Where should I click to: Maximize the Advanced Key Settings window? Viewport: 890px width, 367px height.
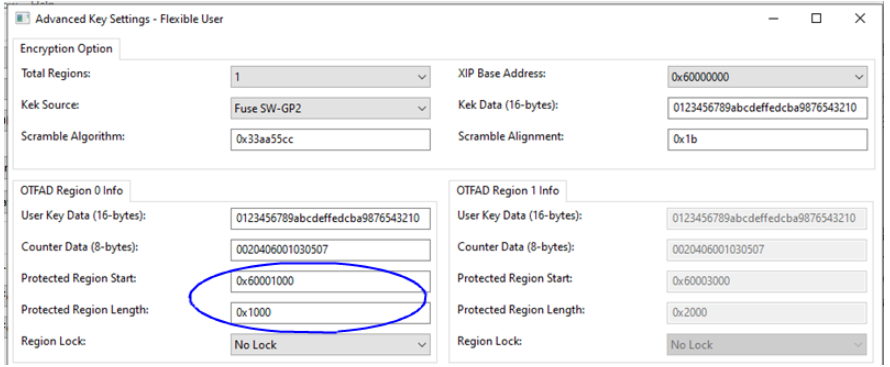pyautogui.click(x=816, y=19)
